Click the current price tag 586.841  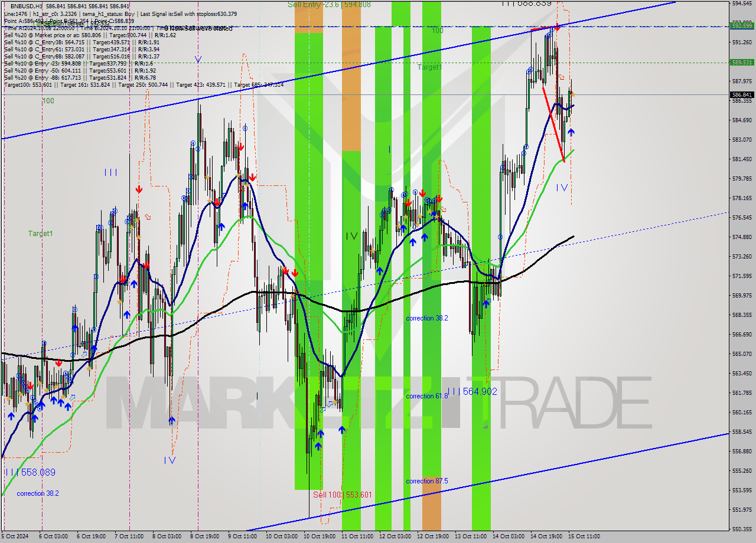[742, 94]
